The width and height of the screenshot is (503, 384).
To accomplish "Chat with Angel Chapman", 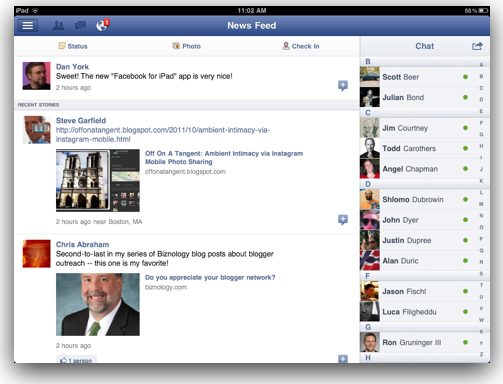I will tap(419, 169).
